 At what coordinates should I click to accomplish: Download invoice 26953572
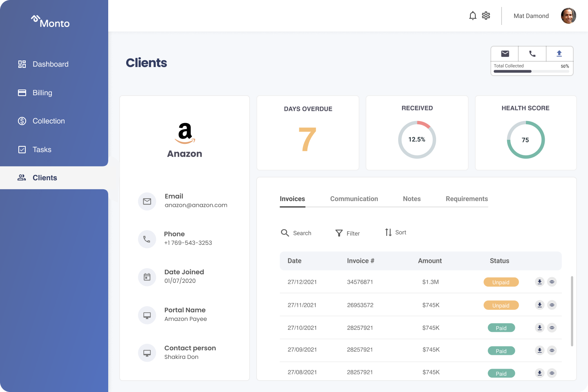(x=539, y=305)
